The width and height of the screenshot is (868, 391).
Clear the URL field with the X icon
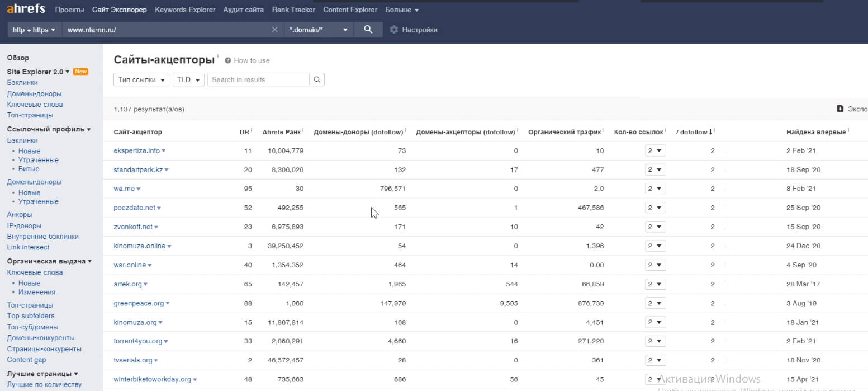click(274, 30)
